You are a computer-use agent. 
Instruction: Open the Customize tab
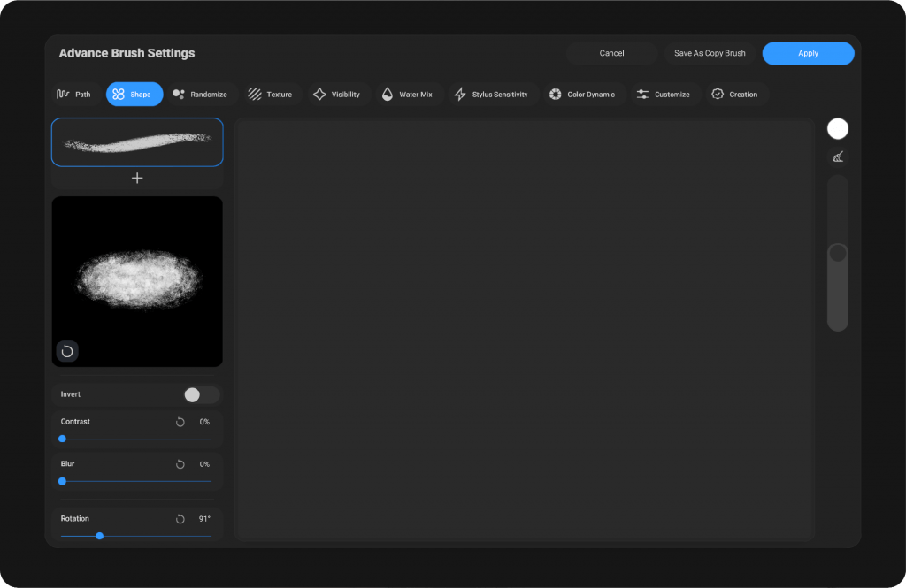point(664,95)
